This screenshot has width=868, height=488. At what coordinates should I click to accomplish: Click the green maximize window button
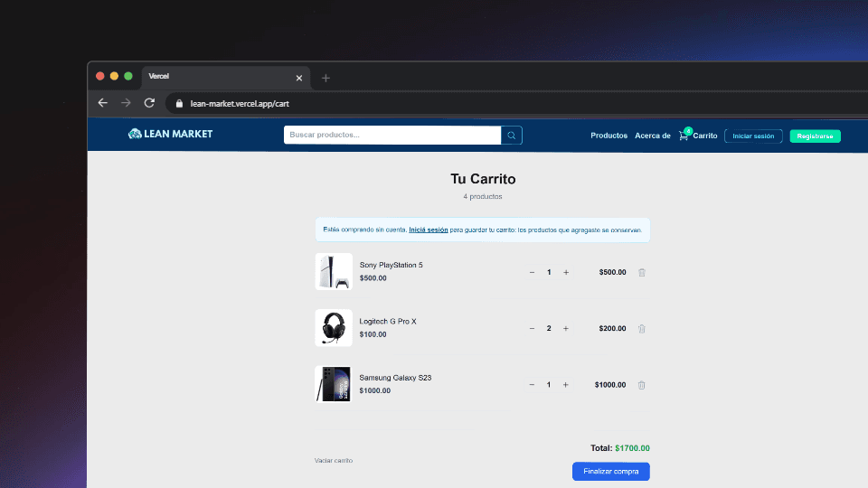point(128,76)
